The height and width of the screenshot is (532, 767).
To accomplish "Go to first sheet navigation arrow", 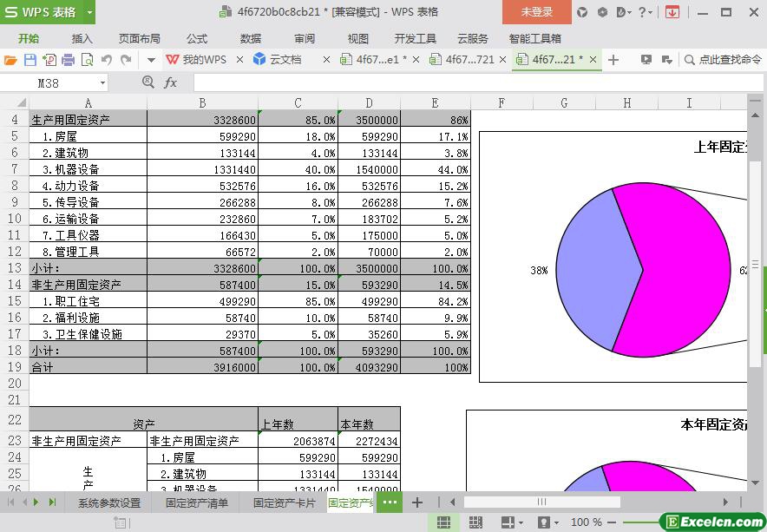I will coord(10,502).
